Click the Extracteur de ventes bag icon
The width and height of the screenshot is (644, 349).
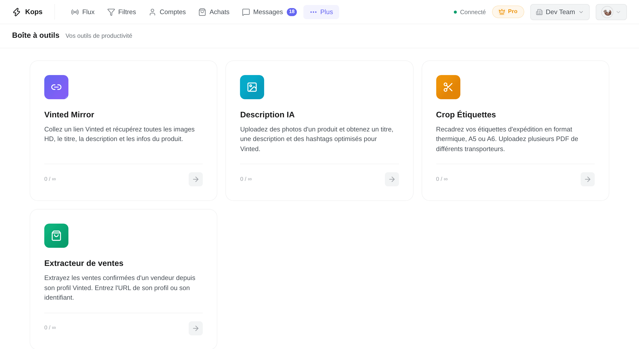[x=56, y=236]
